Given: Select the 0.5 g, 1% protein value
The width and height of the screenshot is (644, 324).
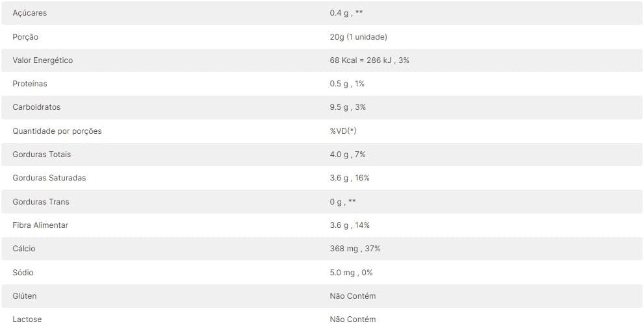Looking at the screenshot, I should coord(347,84).
